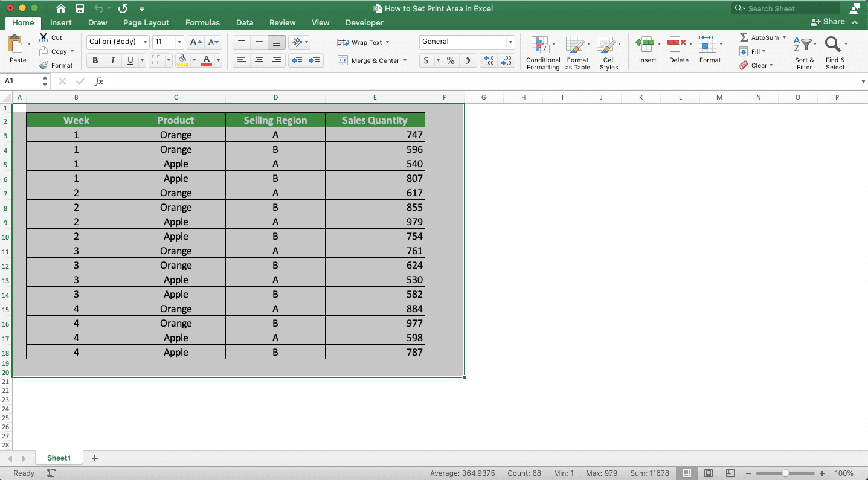Select the Sheet1 tab
The image size is (868, 480).
[x=59, y=458]
